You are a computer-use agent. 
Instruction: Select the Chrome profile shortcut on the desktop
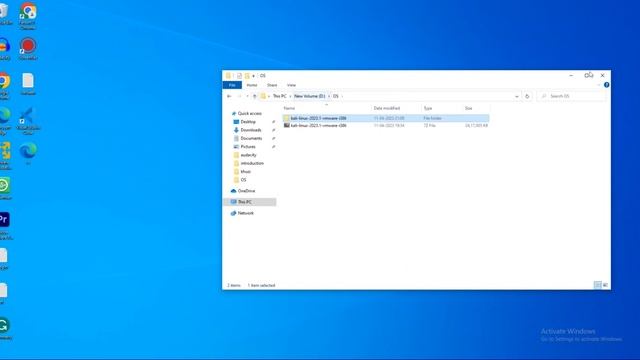coord(28,16)
